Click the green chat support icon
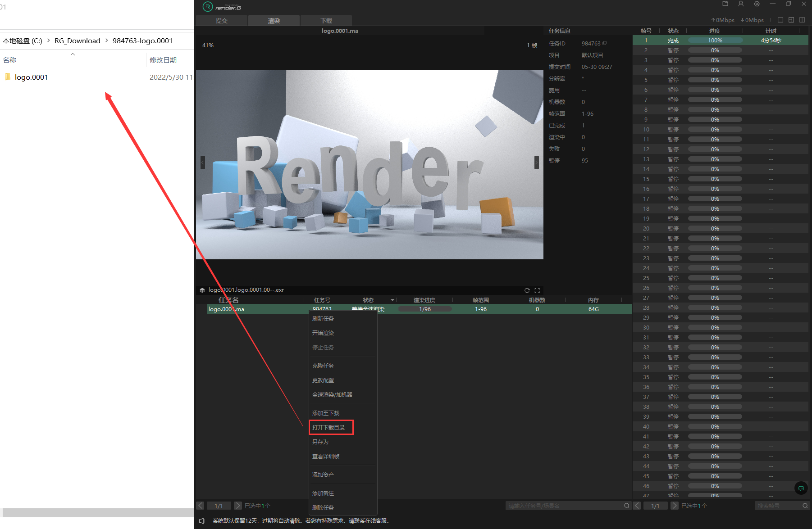 801,488
